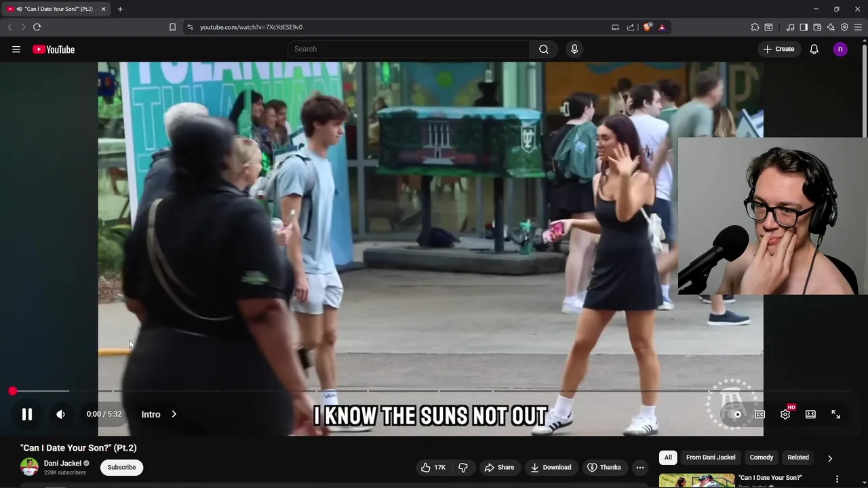Open the purple account avatar menu
Screen dimensions: 868x488
point(840,49)
